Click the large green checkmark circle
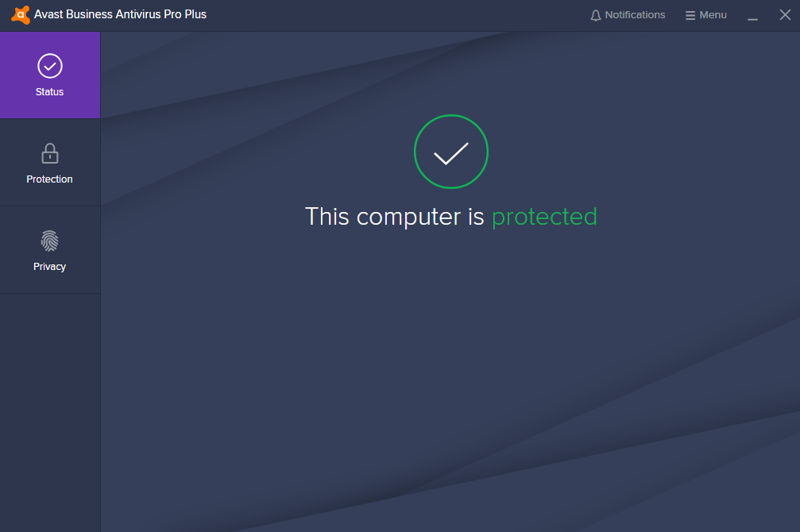 pos(451,152)
